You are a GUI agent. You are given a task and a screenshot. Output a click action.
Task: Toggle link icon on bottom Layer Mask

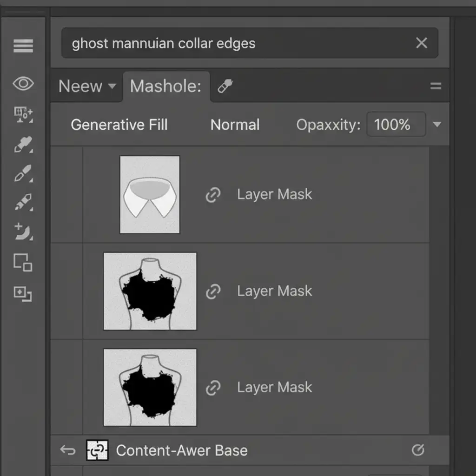(213, 388)
